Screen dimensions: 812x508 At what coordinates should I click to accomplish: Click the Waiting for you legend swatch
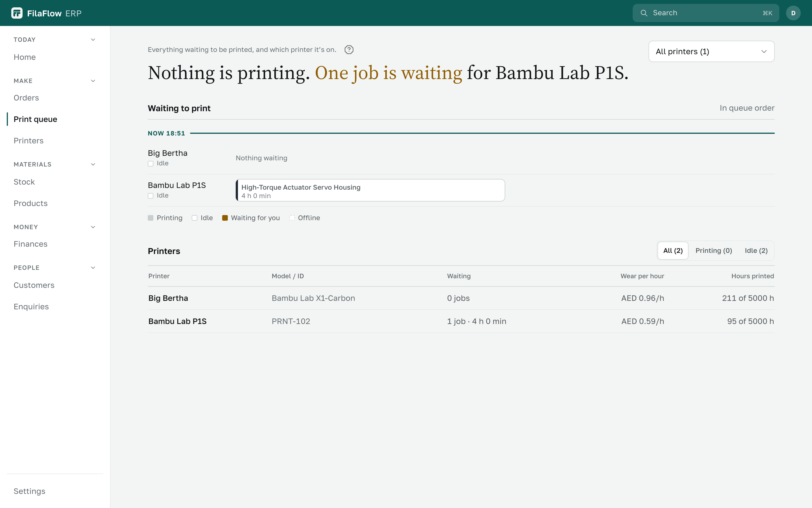click(225, 218)
